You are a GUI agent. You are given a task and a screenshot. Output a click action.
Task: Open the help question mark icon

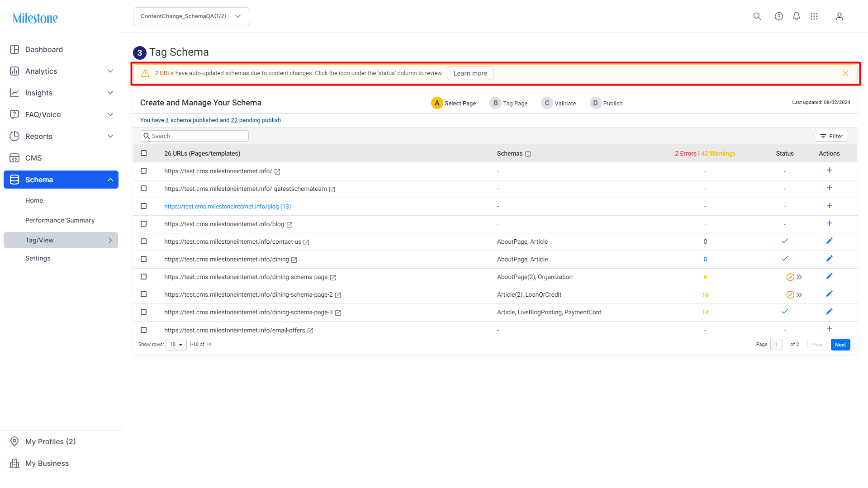(x=778, y=16)
